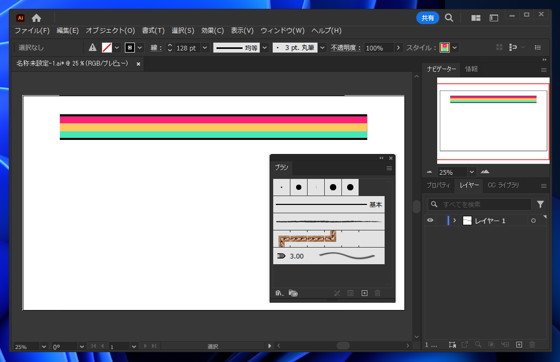Image resolution: width=560 pixels, height=362 pixels.
Task: Open オブジェクト(O) menu
Action: pos(110,31)
